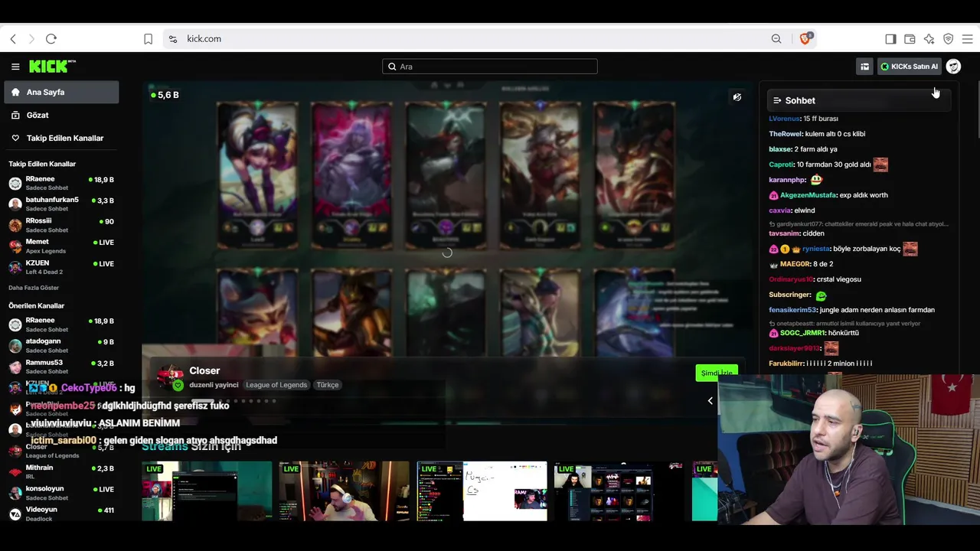Click the Şimdi İzle button
This screenshot has width=980, height=551.
click(x=717, y=373)
